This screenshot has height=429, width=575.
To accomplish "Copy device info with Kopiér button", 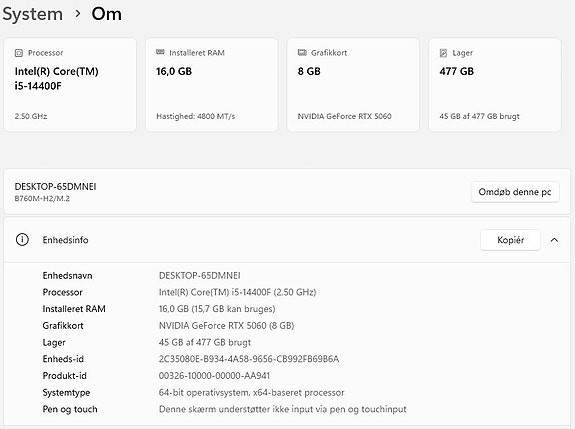I will 510,240.
